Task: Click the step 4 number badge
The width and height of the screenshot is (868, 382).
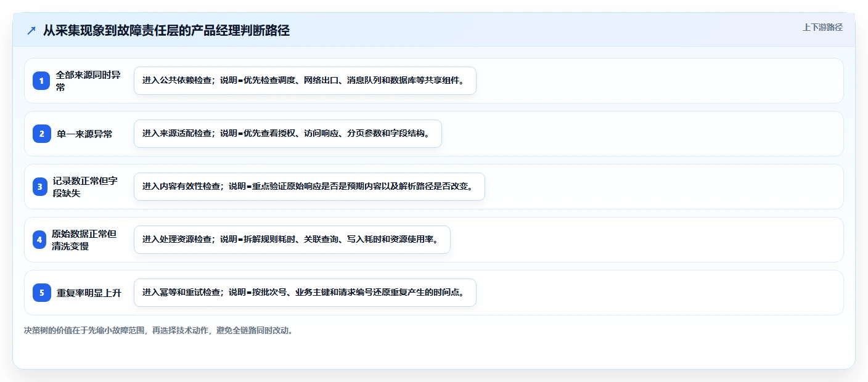Action: click(x=39, y=240)
